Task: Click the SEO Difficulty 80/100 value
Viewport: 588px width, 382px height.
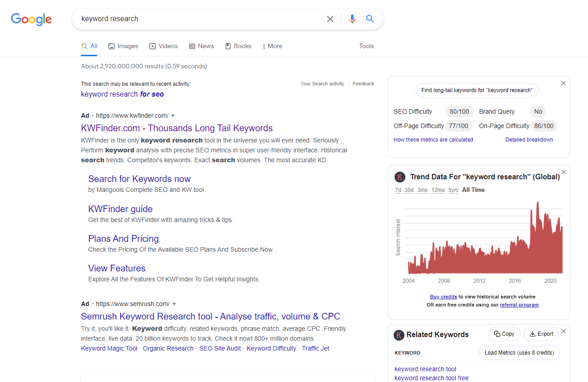Action: coord(459,111)
